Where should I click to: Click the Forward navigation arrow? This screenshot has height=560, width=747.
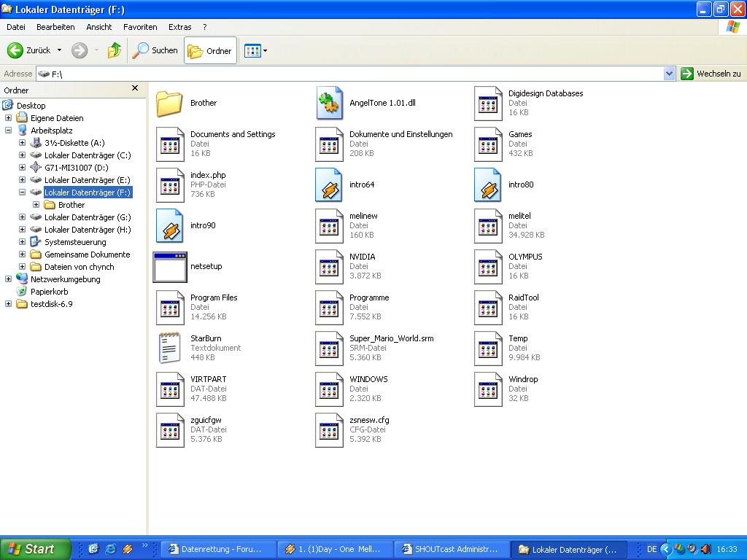[80, 50]
